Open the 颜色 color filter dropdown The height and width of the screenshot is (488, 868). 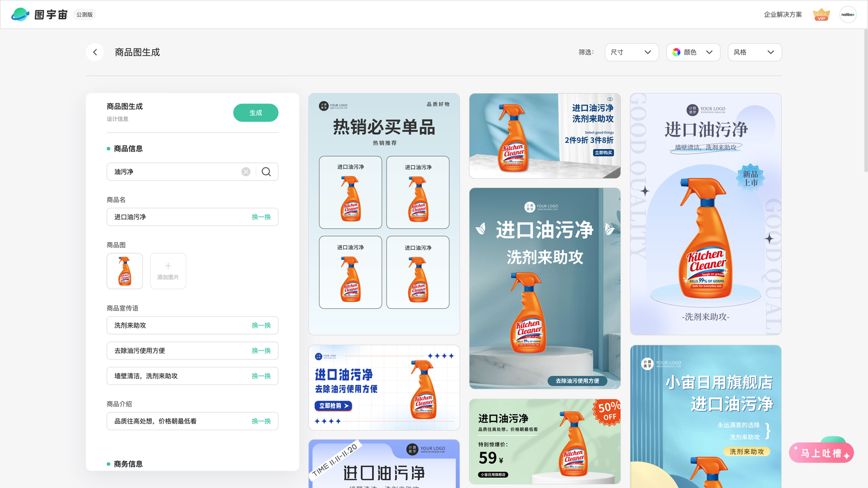pos(693,52)
